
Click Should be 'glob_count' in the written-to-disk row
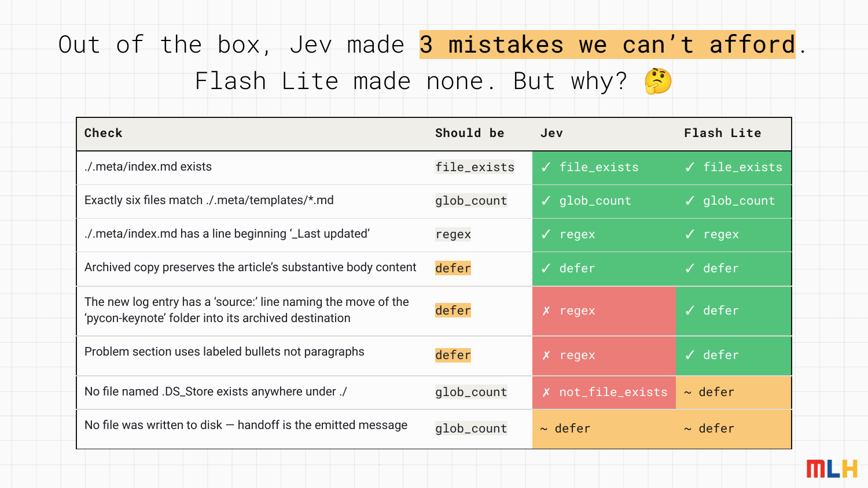[471, 428]
